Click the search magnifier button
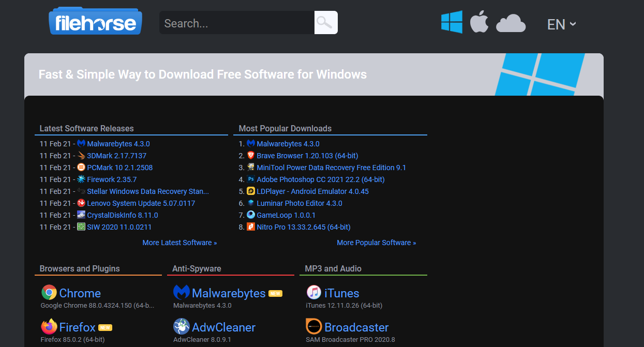This screenshot has width=644, height=347. pyautogui.click(x=325, y=22)
